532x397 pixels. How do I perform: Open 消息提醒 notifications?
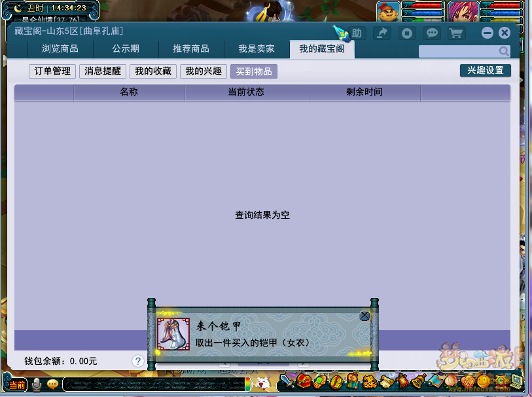point(103,71)
